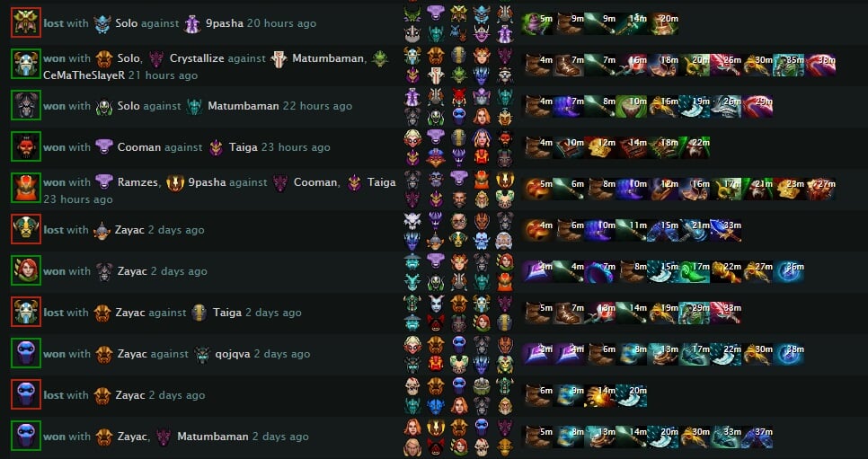Click the Ramzes player name
The image size is (868, 459).
point(138,182)
